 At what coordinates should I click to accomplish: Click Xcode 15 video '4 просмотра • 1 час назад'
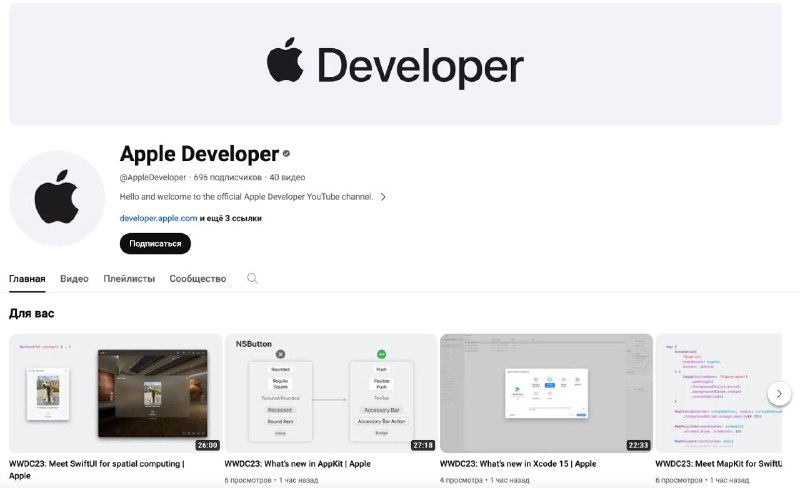(x=485, y=480)
